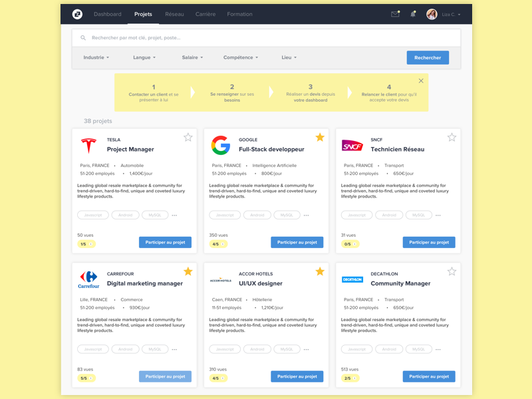Participer au projet for SNCF Technicien Réseau
Image resolution: width=532 pixels, height=399 pixels.
429,242
